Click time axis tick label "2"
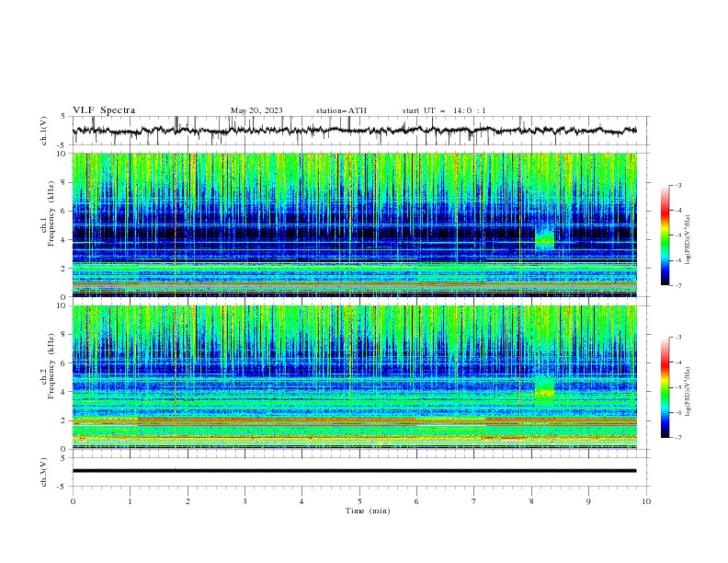Screen dimensions: 728x563 coord(188,501)
